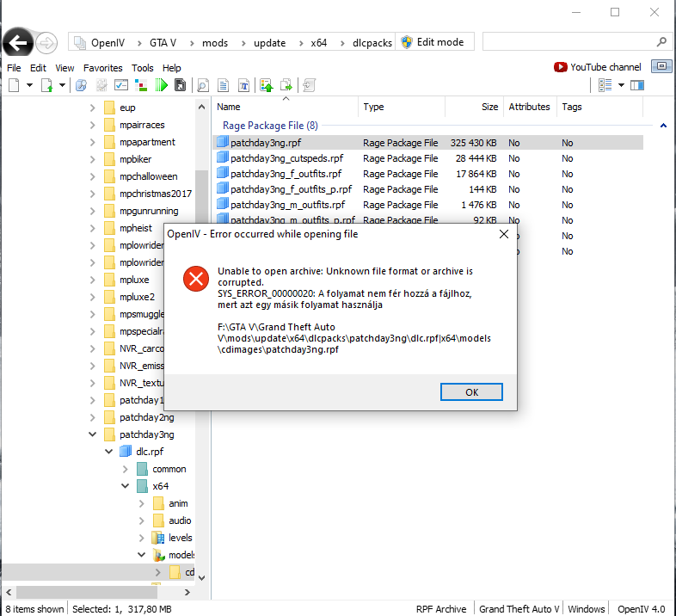Screen dimensions: 676x616
Task: Click the greyed-out scroll icon in toolbar
Action: coord(309,85)
